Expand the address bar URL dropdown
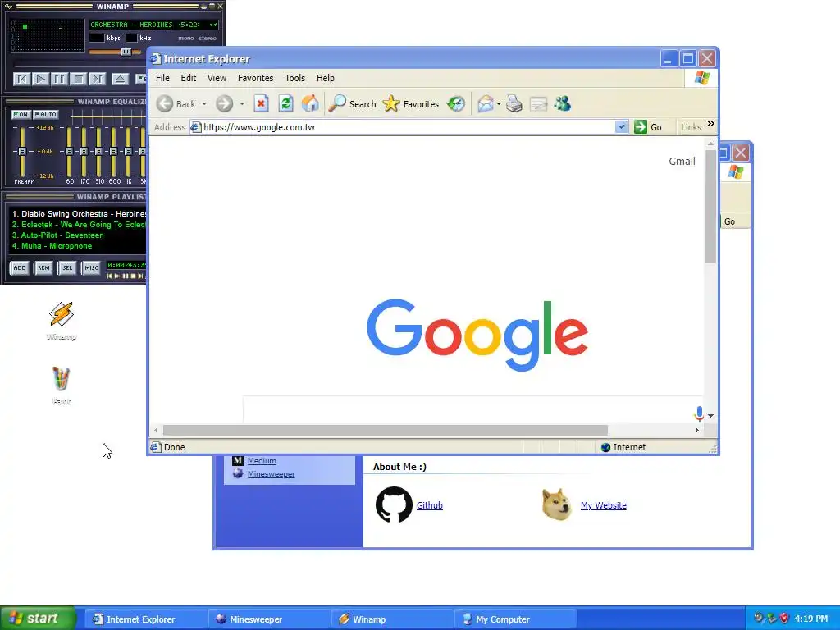This screenshot has width=840, height=630. tap(621, 127)
